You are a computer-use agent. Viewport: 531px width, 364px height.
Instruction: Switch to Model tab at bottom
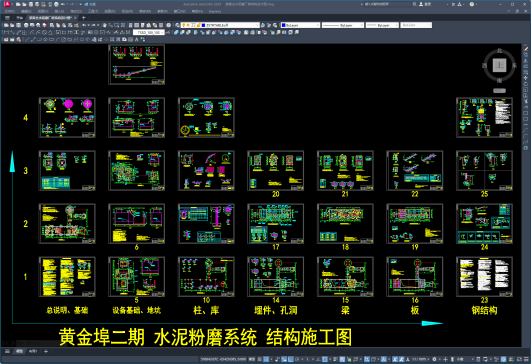tap(19, 351)
